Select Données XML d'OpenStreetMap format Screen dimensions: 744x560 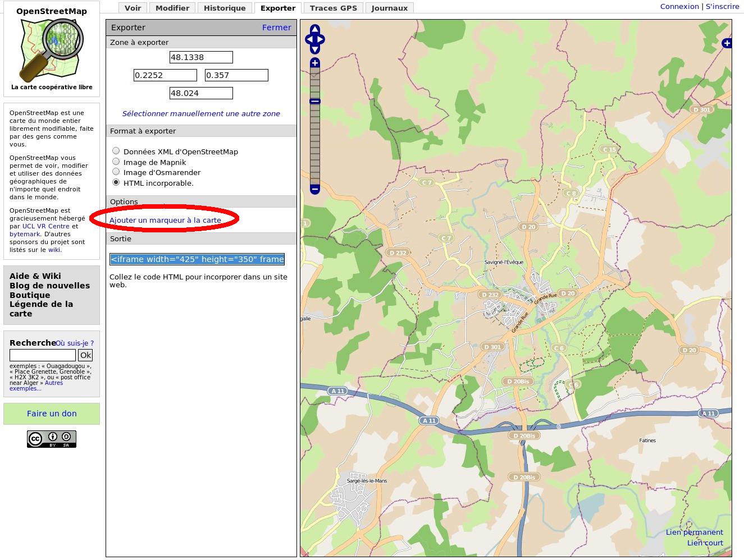[x=116, y=151]
